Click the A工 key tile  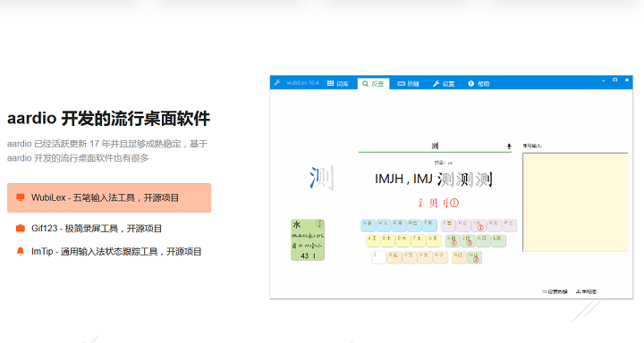(373, 241)
